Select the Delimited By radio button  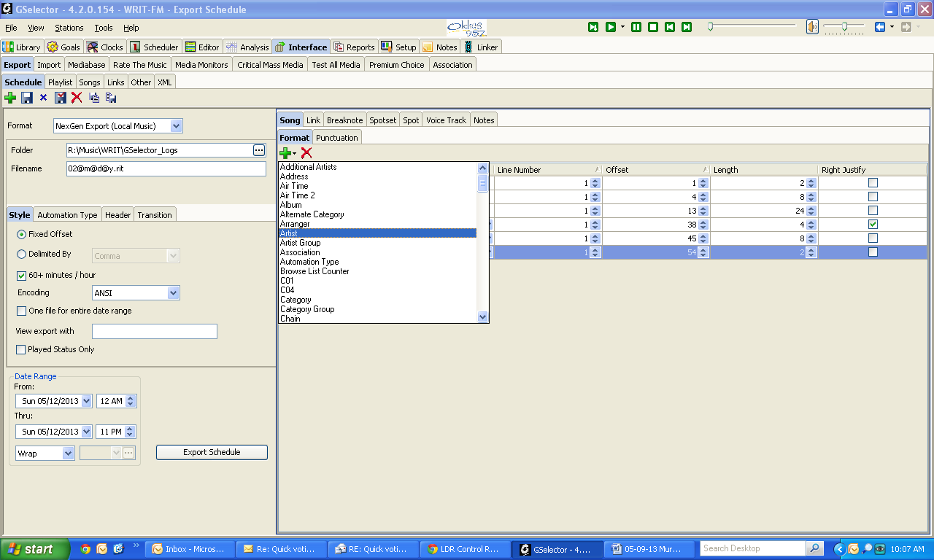pos(21,254)
